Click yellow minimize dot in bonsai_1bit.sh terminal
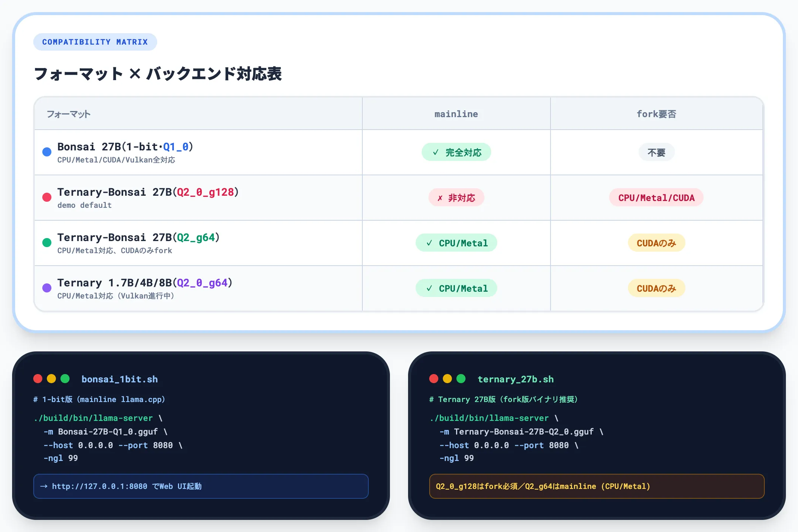 51,379
